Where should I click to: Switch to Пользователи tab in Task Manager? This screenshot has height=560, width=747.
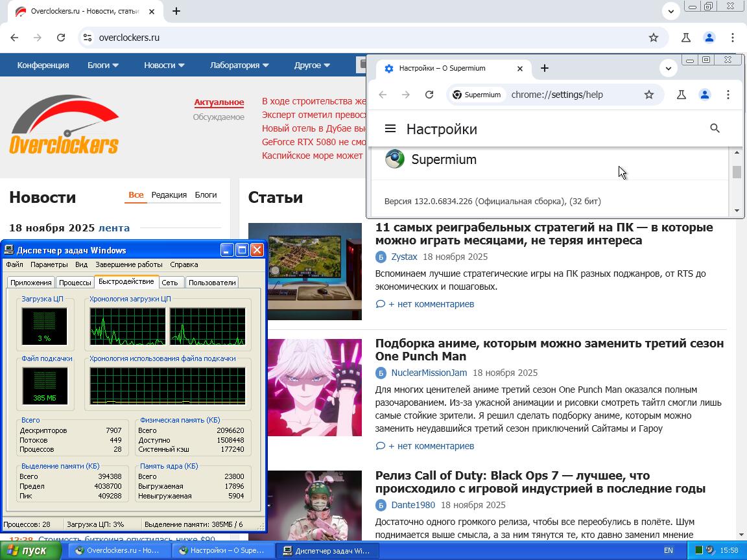pyautogui.click(x=212, y=283)
